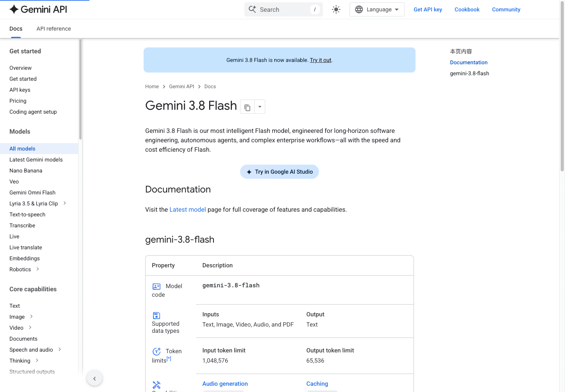This screenshot has height=392, width=565.
Task: Expand the Thinking section
Action: click(x=37, y=360)
